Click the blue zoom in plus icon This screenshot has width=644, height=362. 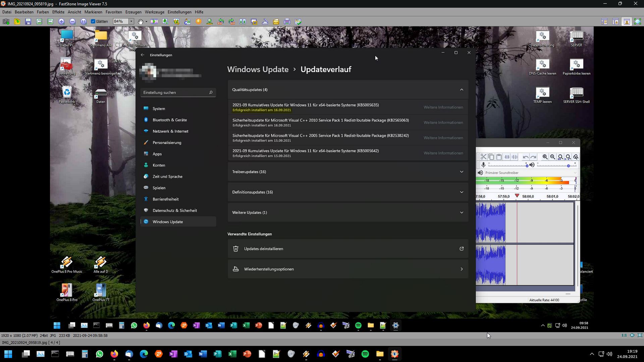pos(61,21)
